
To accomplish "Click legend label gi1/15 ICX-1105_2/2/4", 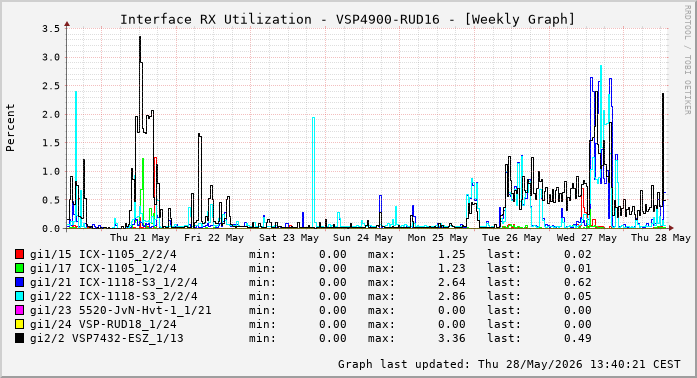I will pyautogui.click(x=103, y=254).
